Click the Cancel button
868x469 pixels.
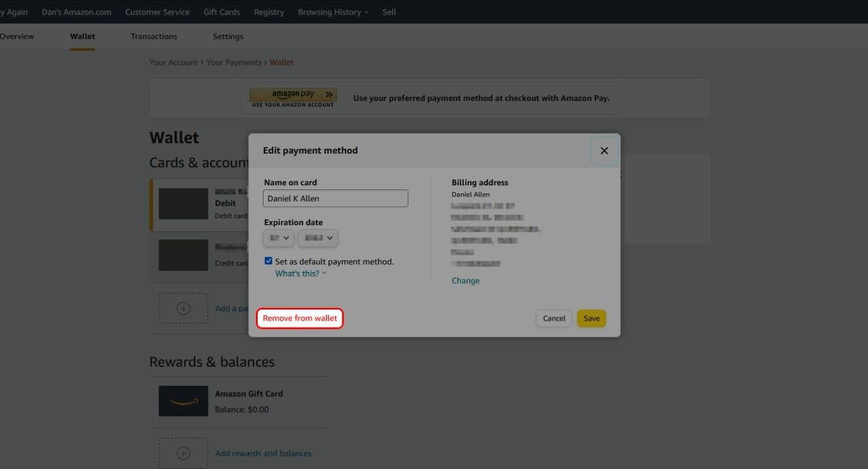[x=554, y=318]
